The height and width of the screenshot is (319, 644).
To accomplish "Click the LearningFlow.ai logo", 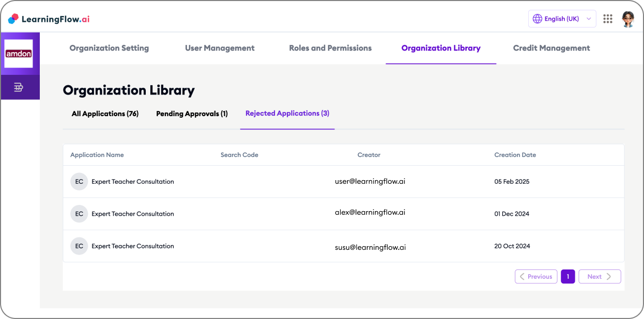I will tap(49, 19).
